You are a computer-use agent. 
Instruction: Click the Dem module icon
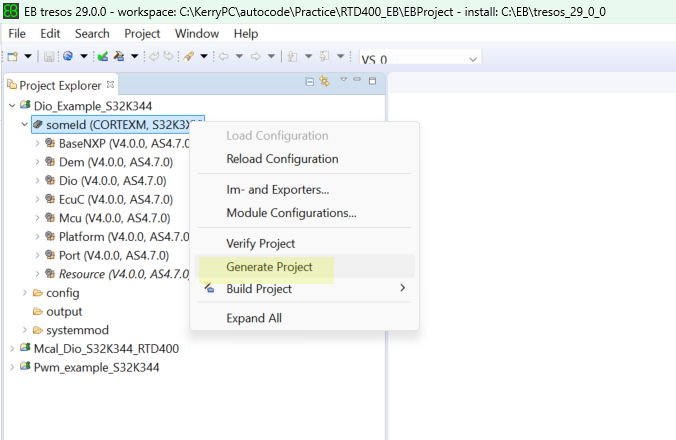[50, 162]
